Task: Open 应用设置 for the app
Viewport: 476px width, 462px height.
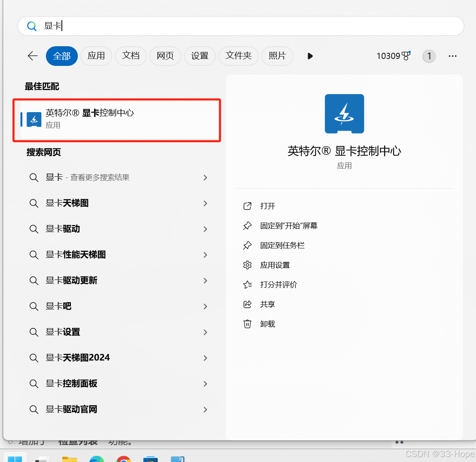Action: [x=275, y=265]
